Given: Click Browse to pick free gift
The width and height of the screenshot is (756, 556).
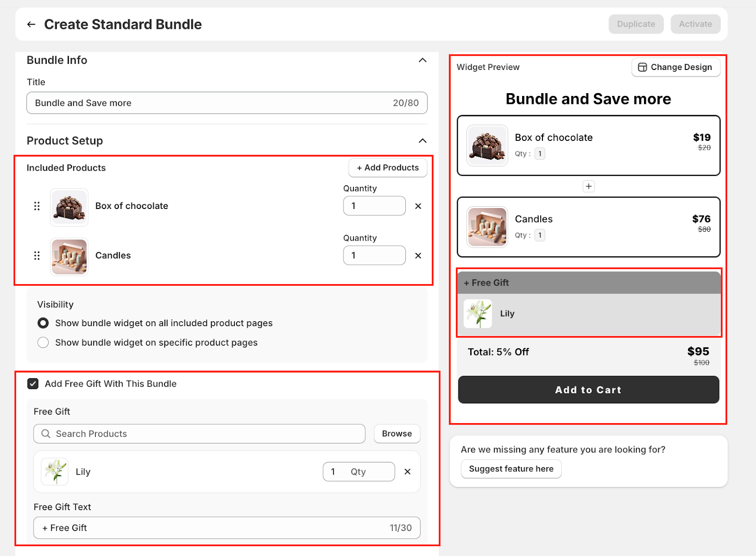Looking at the screenshot, I should 396,434.
